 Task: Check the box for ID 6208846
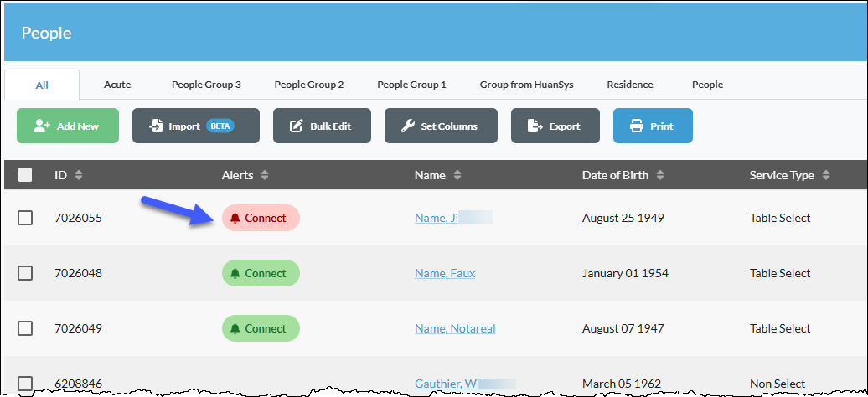pyautogui.click(x=25, y=383)
